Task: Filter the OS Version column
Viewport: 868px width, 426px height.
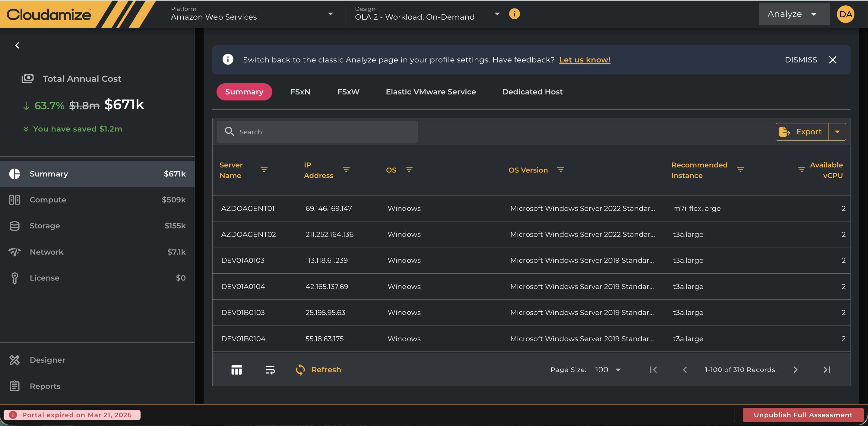Action: [561, 170]
